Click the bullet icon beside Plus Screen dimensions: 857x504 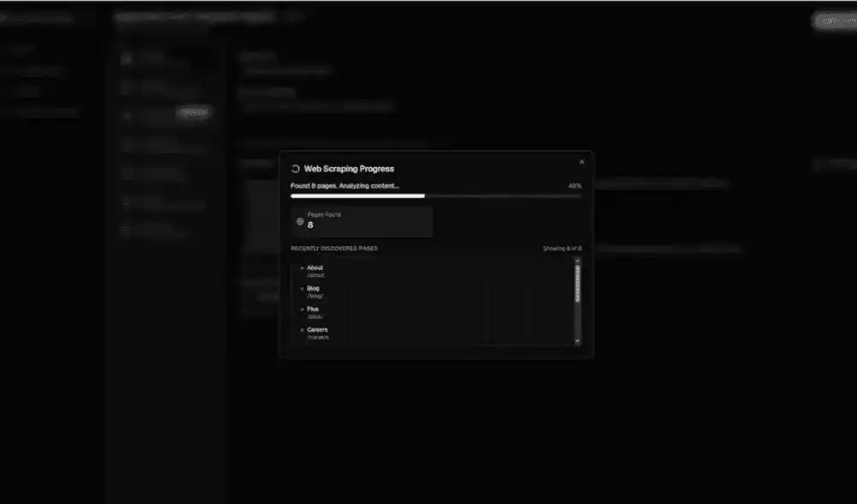(303, 309)
